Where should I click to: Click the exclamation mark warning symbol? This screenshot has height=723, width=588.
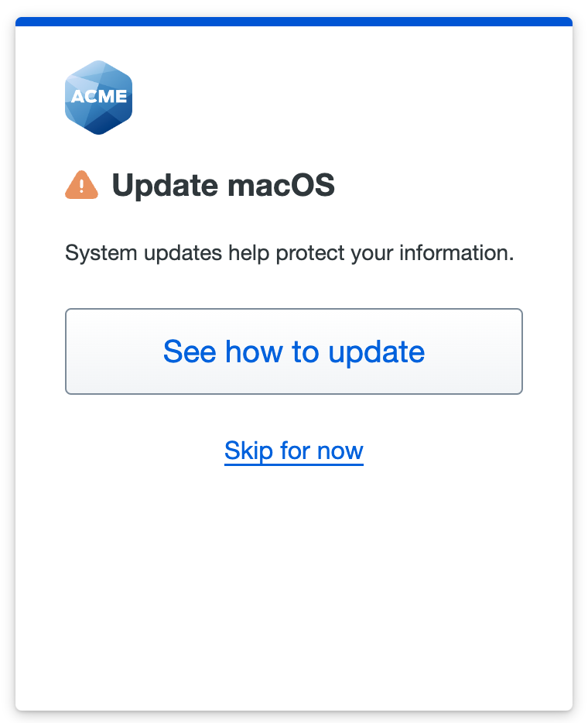coord(81,185)
